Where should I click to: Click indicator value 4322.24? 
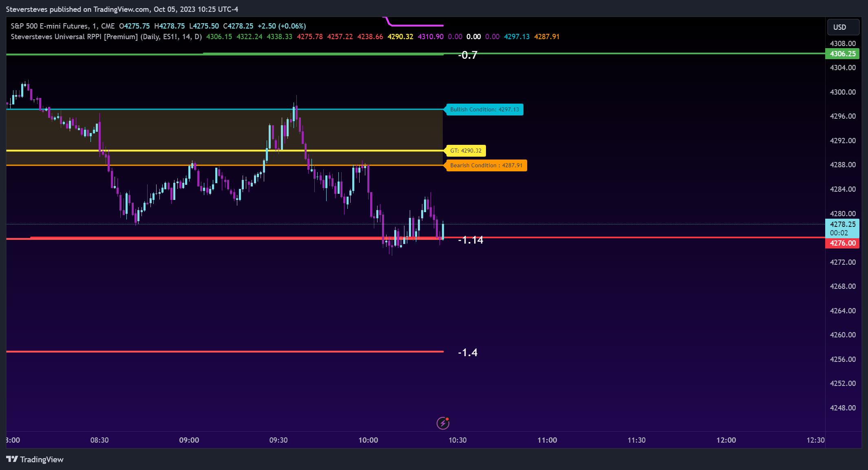(250, 37)
